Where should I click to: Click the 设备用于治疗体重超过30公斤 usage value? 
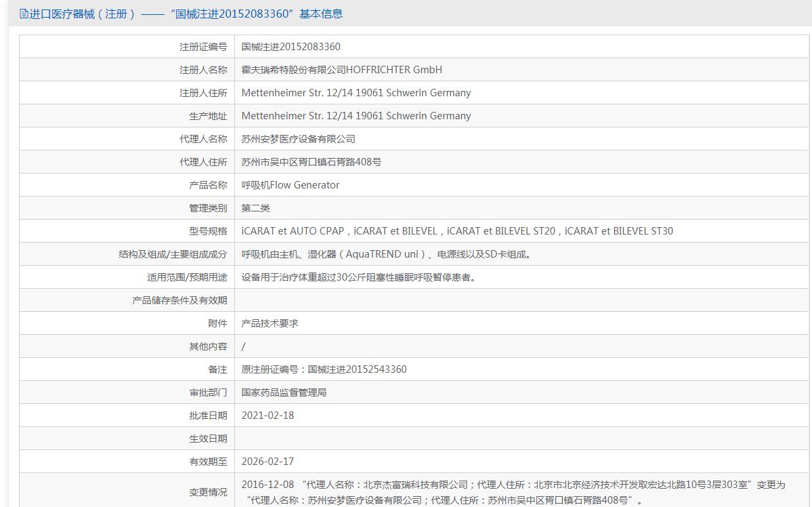pyautogui.click(x=359, y=277)
